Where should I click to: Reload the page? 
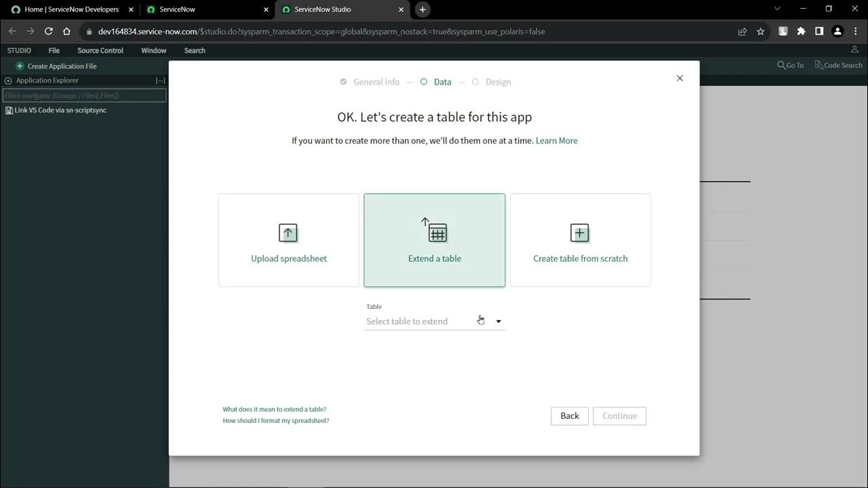48,31
